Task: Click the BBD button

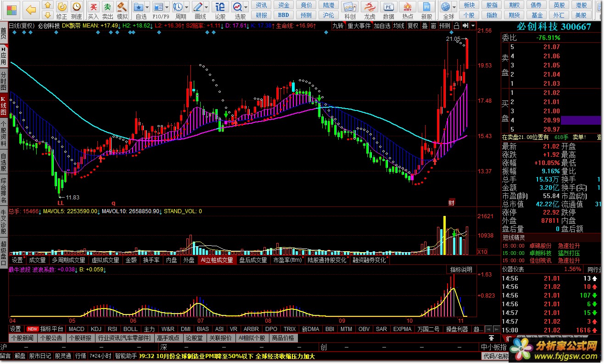Action: pos(284,15)
